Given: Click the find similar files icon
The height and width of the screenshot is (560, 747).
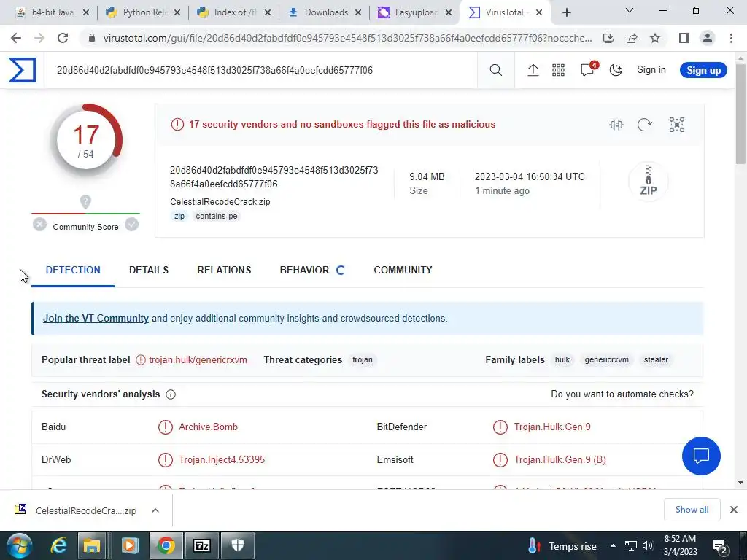Looking at the screenshot, I should (x=616, y=125).
